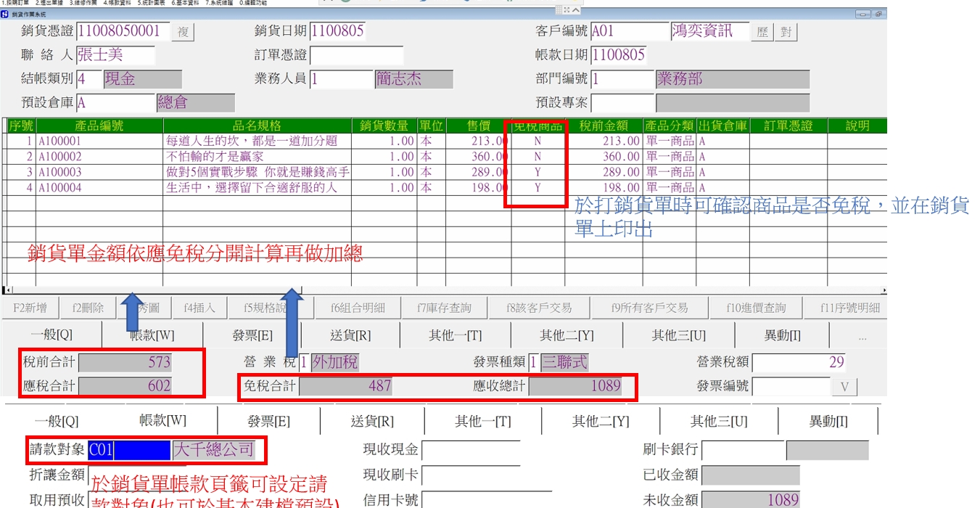Click the grid's horizontal scrollbar right arrow
The width and height of the screenshot is (980, 508).
pos(883,290)
